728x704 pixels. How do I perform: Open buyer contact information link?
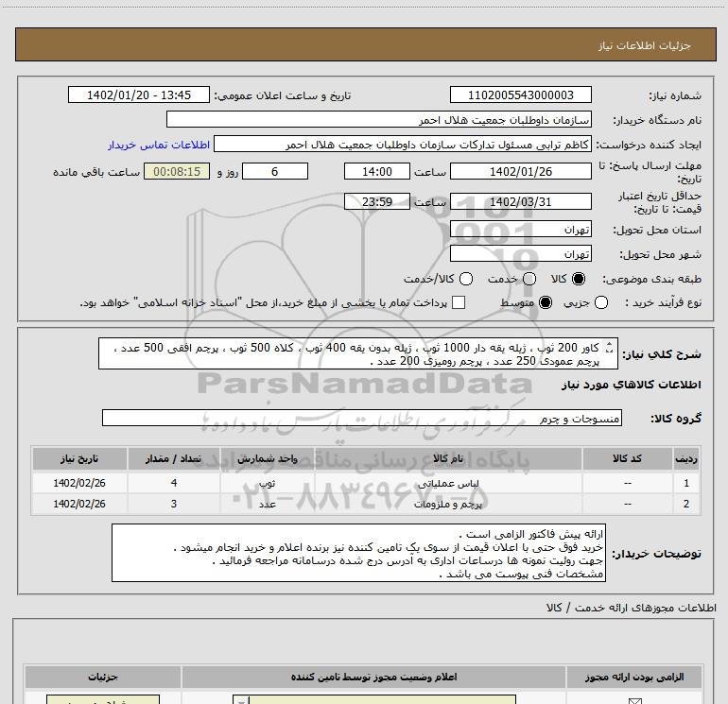pyautogui.click(x=159, y=145)
